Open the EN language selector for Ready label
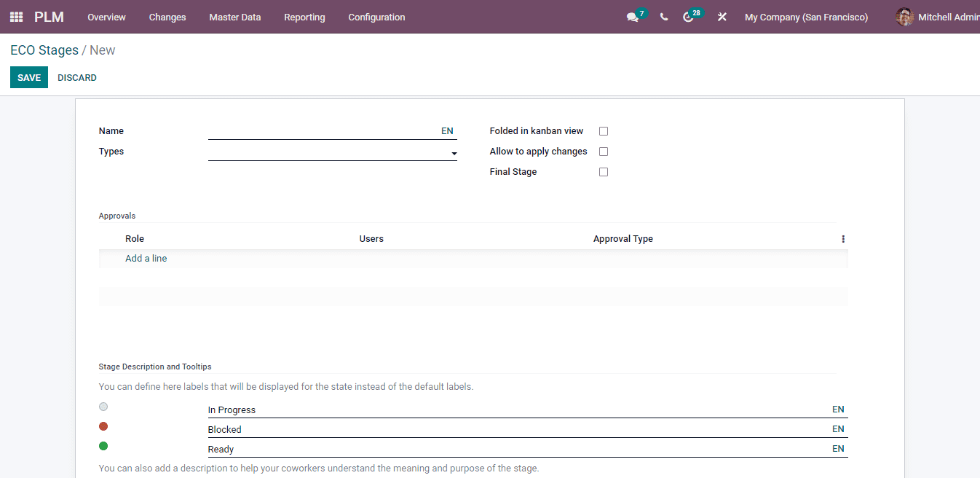Viewport: 980px width, 478px height. [837, 449]
